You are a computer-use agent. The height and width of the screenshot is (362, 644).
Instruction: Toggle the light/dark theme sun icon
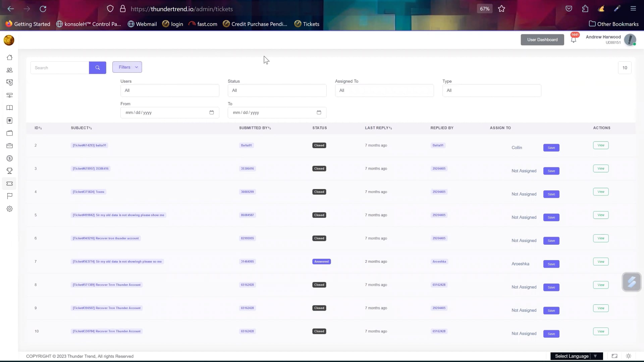point(629,356)
